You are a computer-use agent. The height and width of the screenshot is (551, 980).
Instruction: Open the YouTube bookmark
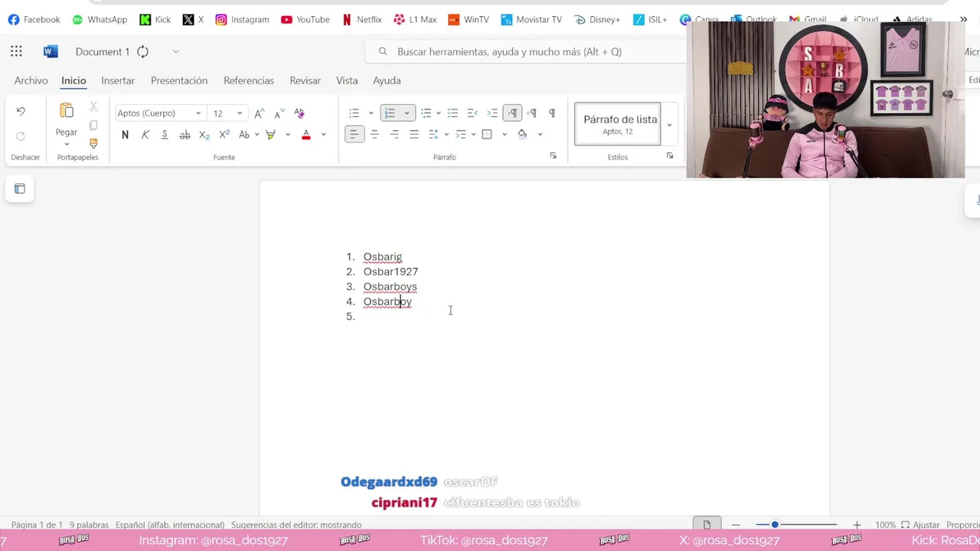(x=305, y=19)
